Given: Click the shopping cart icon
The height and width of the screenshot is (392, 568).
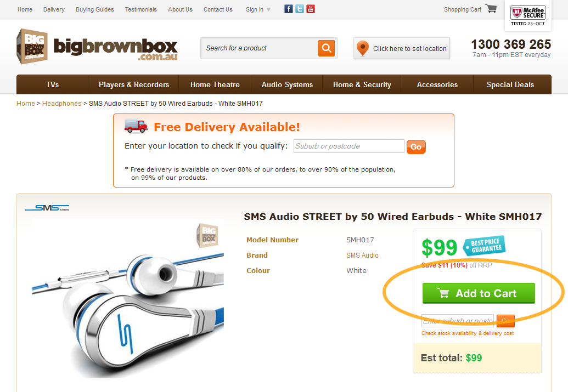Looking at the screenshot, I should point(491,9).
